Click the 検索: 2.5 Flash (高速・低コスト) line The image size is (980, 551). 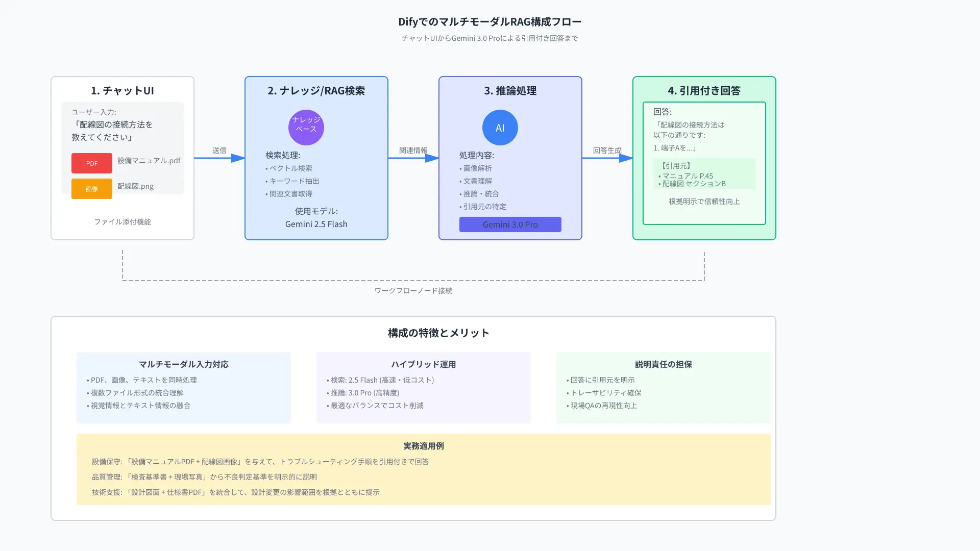380,380
